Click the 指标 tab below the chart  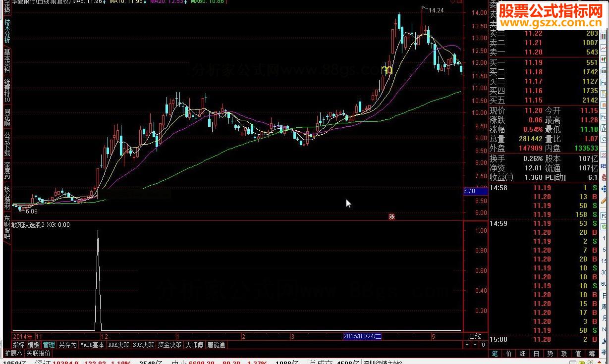19,345
